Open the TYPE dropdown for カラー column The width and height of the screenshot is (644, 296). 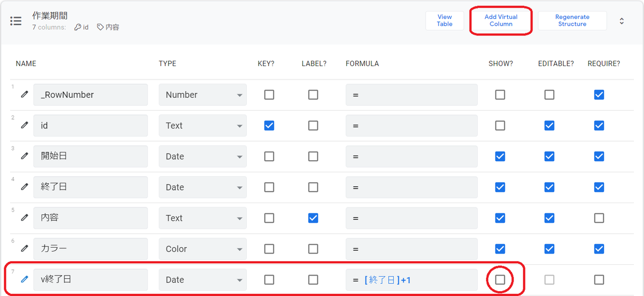pyautogui.click(x=203, y=249)
